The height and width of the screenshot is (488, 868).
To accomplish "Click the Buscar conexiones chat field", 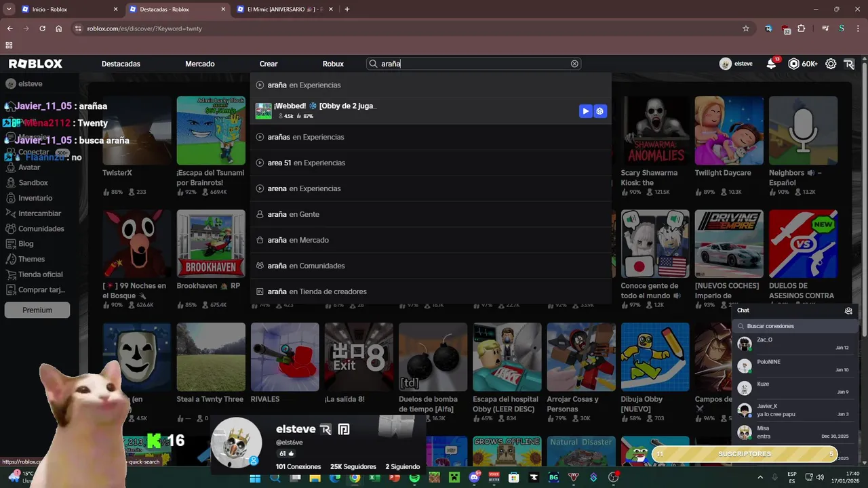I will (x=795, y=326).
